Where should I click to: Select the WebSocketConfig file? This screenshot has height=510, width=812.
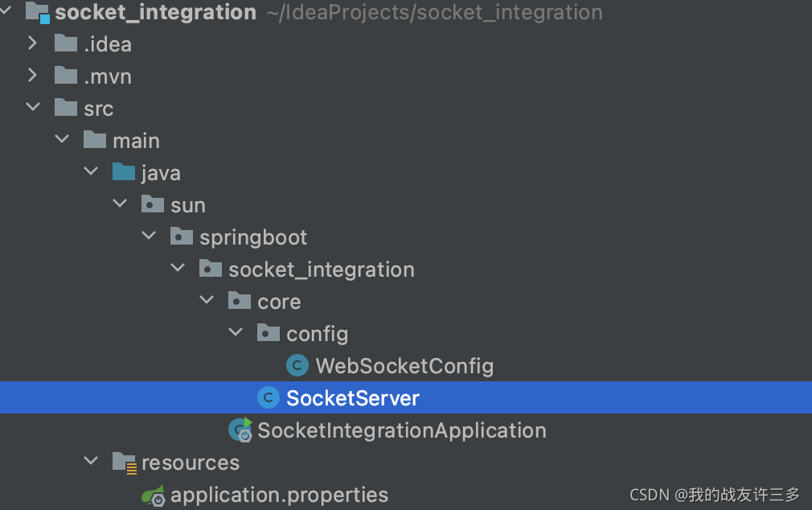(404, 366)
